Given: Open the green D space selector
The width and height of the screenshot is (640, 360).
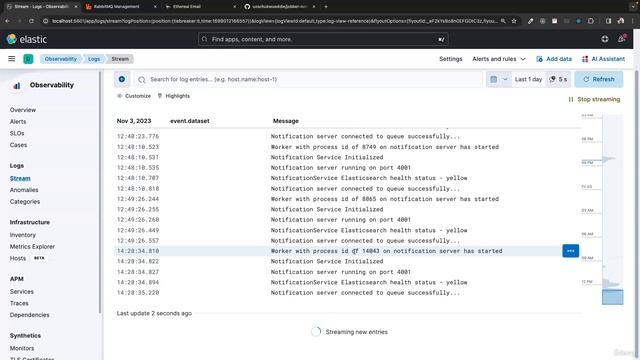Looking at the screenshot, I should click(x=28, y=59).
